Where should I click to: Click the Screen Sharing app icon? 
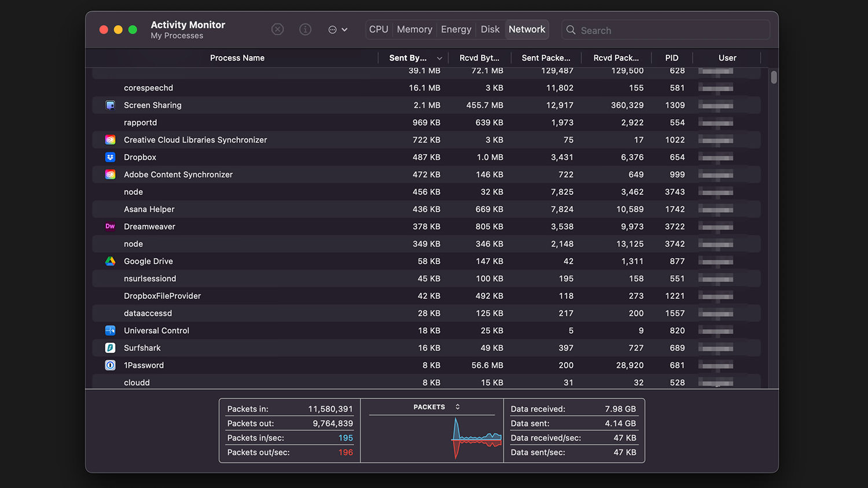pos(110,105)
